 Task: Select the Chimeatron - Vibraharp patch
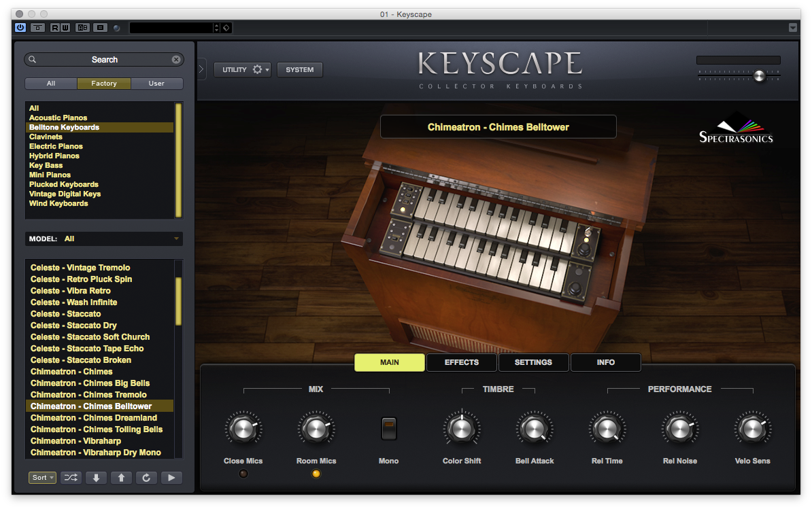[75, 440]
